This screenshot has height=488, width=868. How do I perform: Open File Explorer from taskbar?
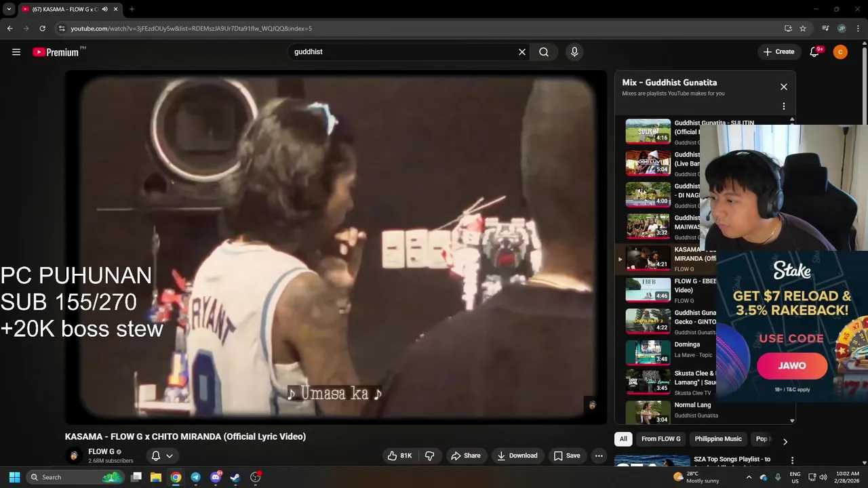tap(156, 477)
